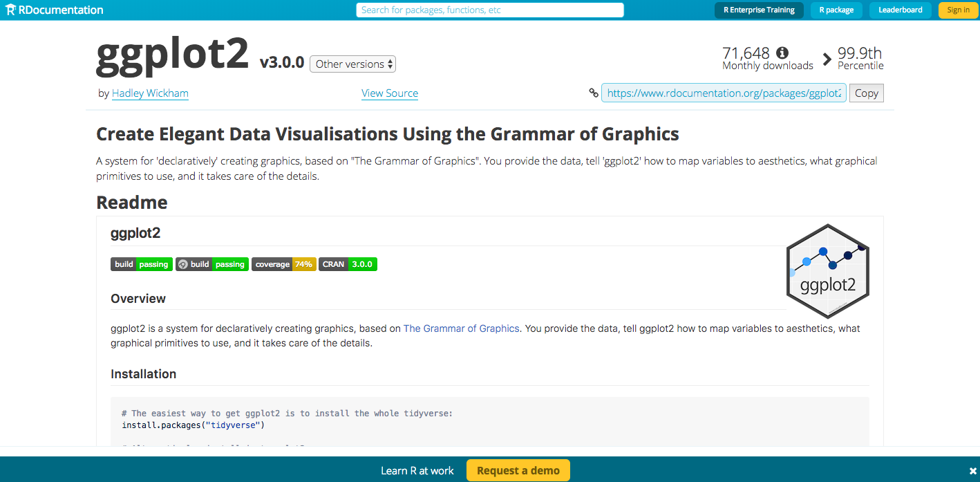Click the RDocumentation logo in header

[53, 10]
